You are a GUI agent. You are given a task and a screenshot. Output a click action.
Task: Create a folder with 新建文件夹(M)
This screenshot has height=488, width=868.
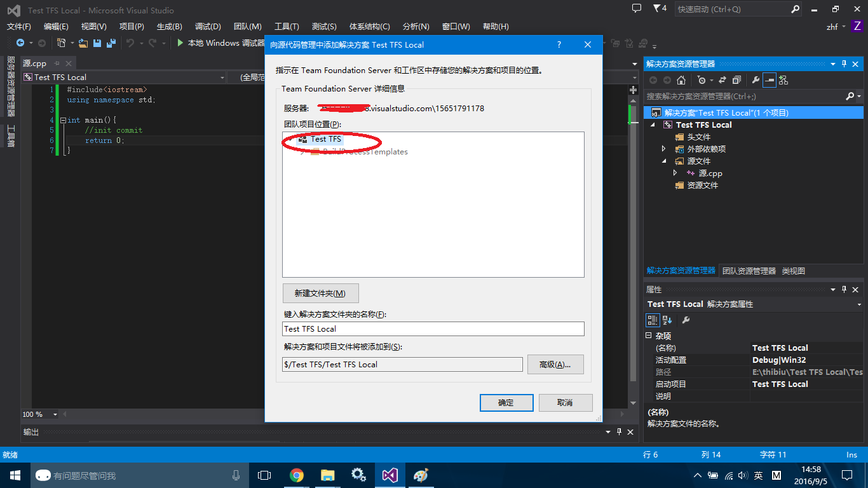pyautogui.click(x=320, y=293)
